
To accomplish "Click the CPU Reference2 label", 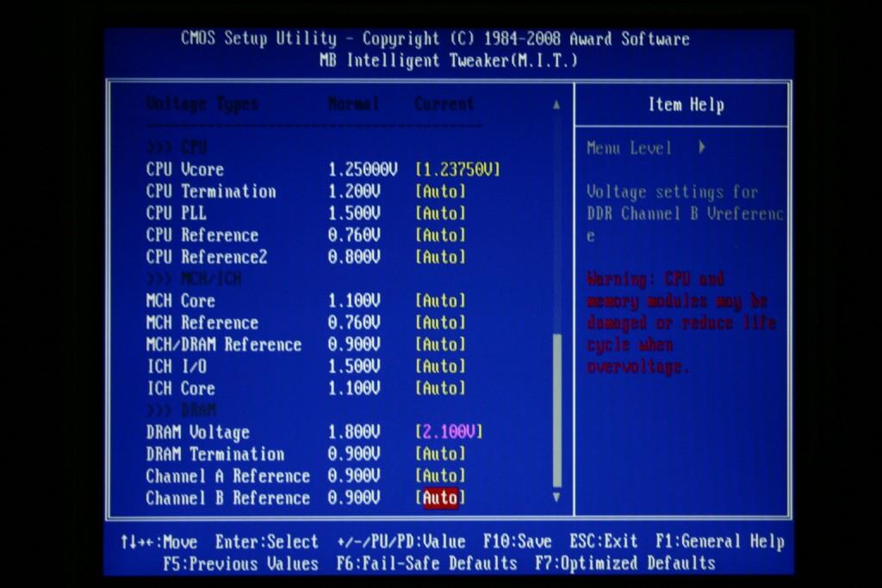I will (207, 257).
